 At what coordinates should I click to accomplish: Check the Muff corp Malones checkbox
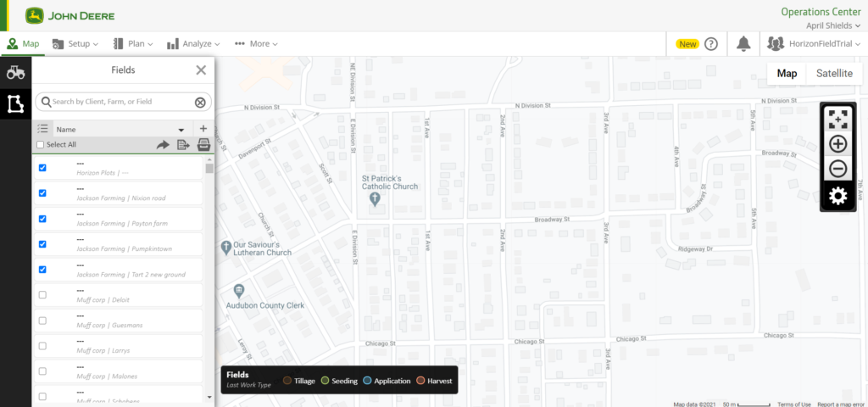point(42,371)
